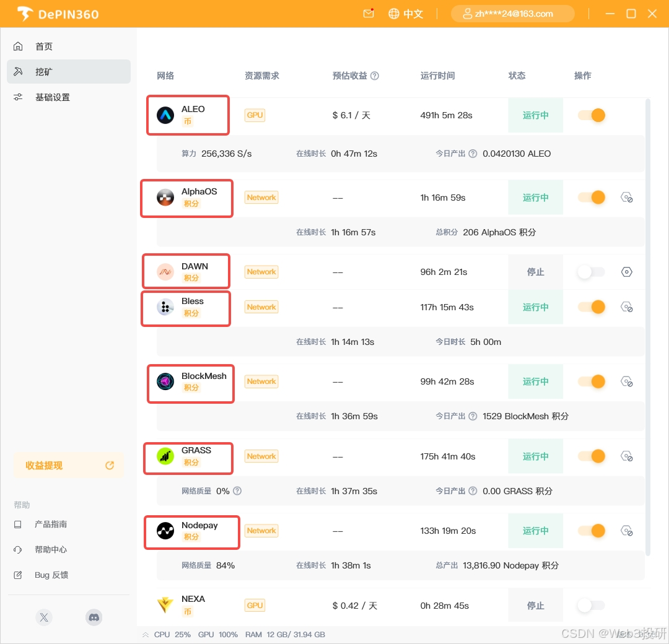Click the GPU 100% status entry
The width and height of the screenshot is (669, 644).
coord(218,635)
